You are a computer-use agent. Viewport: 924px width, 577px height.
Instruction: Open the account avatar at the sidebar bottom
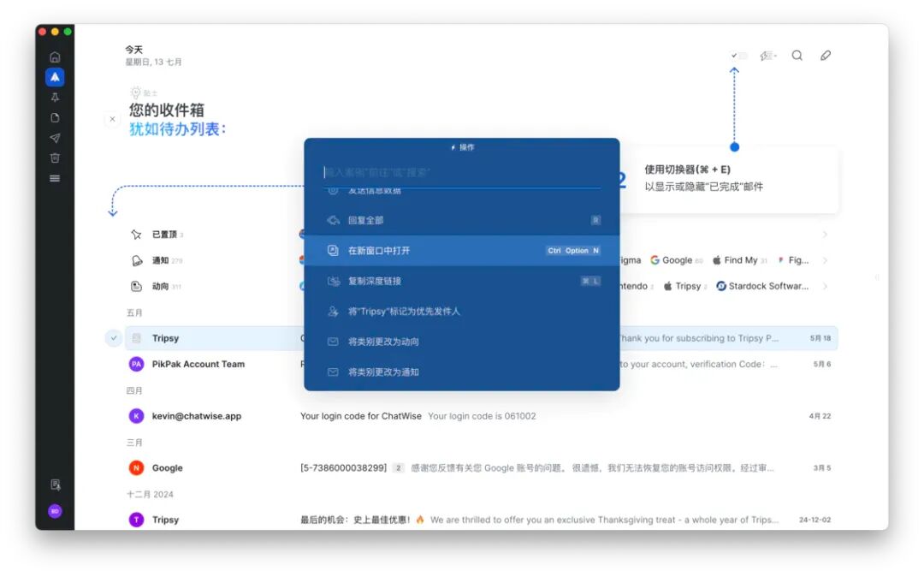click(55, 511)
